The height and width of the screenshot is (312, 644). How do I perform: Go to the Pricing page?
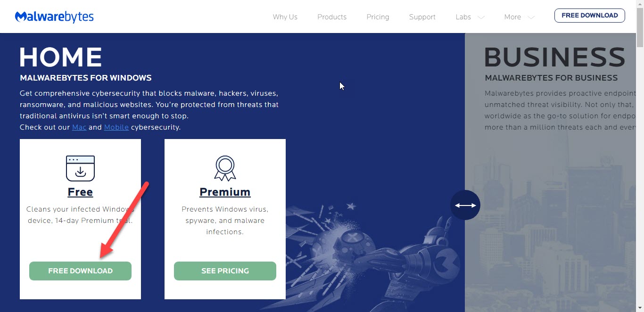378,17
